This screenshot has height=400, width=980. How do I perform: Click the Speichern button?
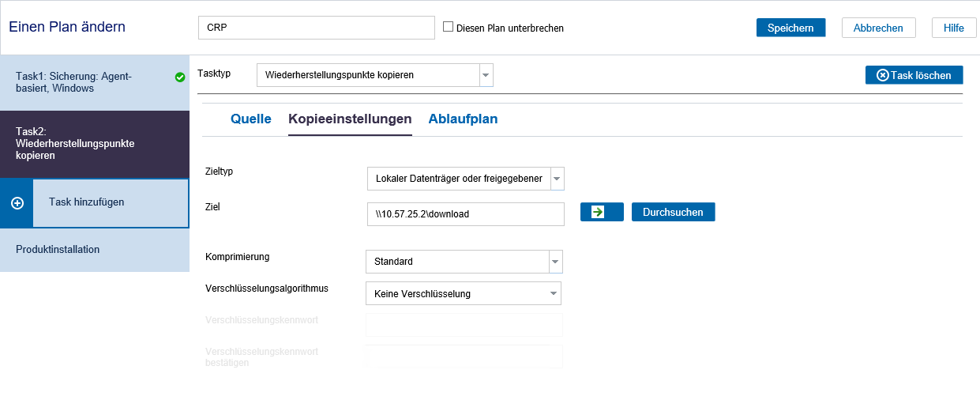pyautogui.click(x=790, y=28)
